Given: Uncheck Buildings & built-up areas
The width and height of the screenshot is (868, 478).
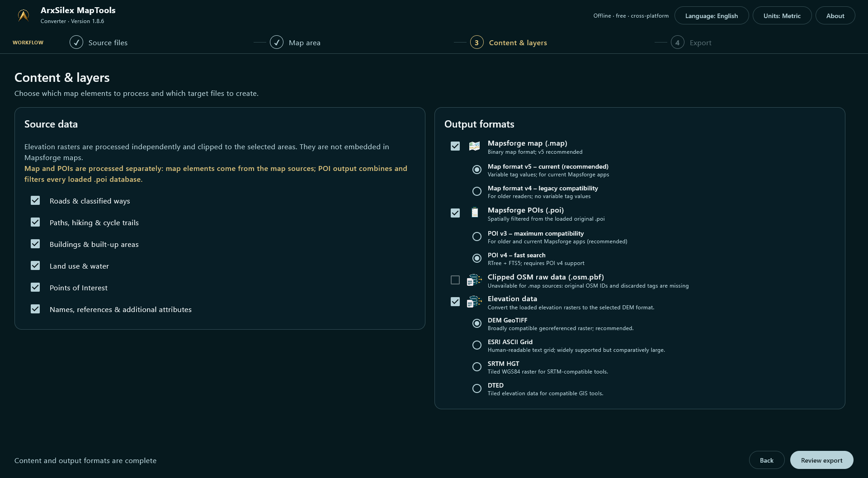Looking at the screenshot, I should pos(35,244).
